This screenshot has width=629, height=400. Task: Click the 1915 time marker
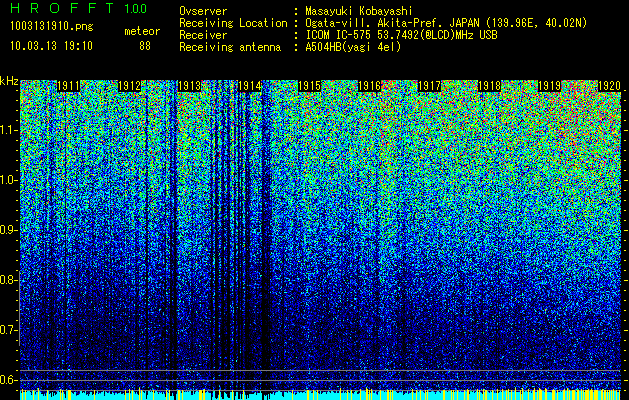(310, 86)
